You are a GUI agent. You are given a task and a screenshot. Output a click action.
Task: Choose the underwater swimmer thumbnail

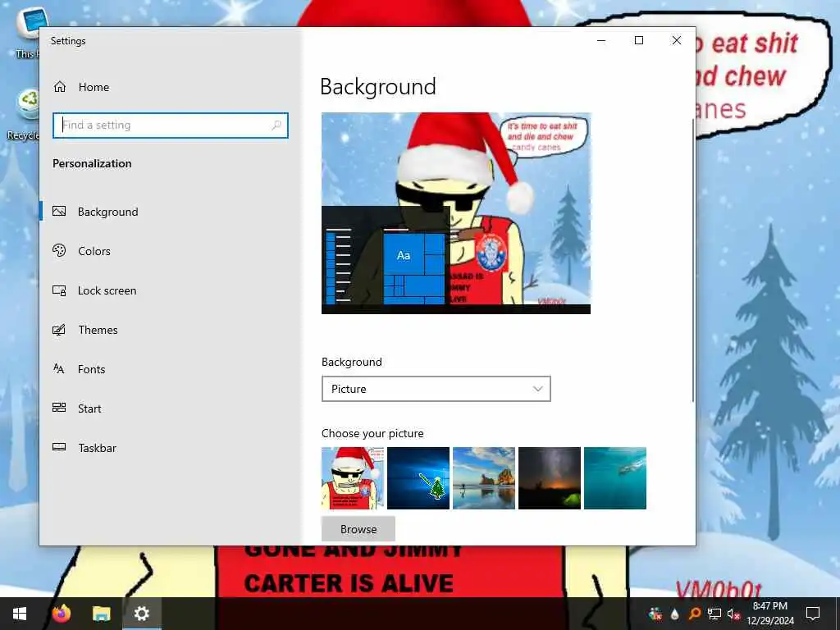click(x=615, y=478)
